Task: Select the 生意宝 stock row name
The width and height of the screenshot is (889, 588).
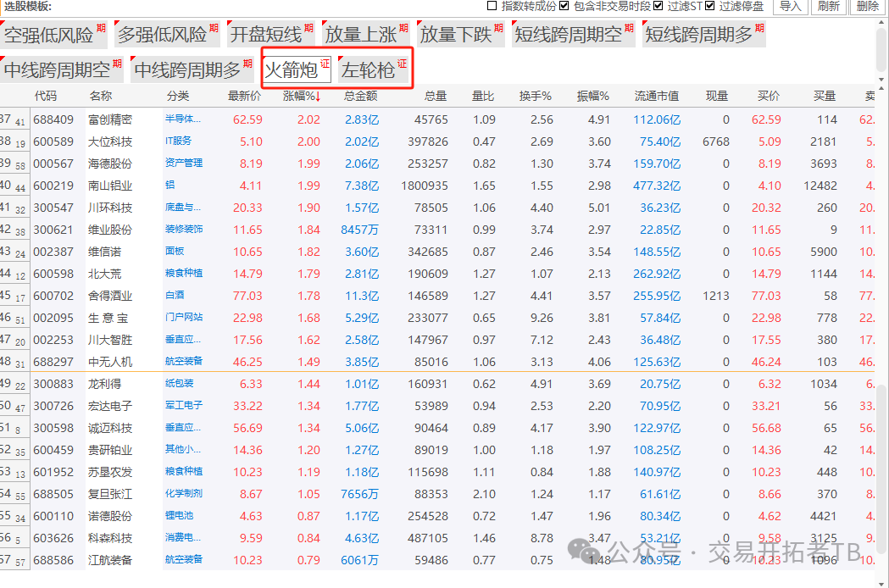Action: (108, 318)
